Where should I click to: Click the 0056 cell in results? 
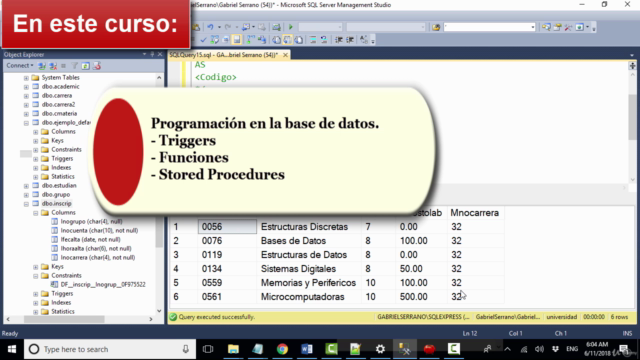[227, 227]
